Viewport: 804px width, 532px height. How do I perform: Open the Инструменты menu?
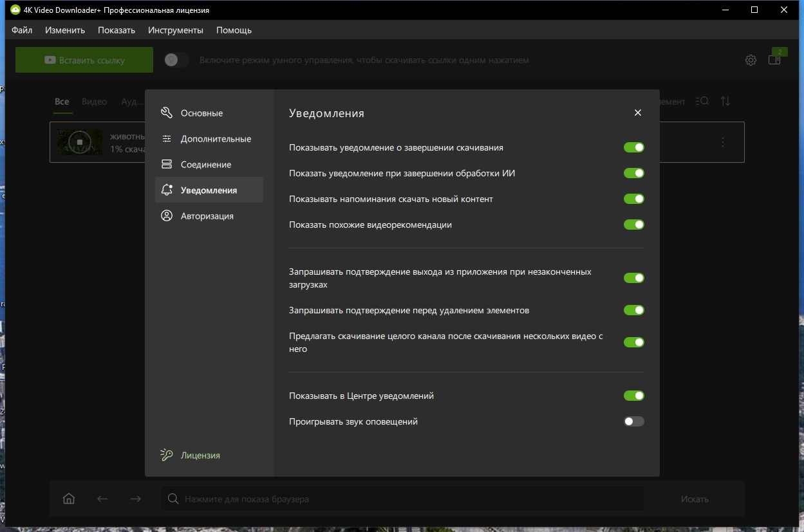click(x=175, y=30)
